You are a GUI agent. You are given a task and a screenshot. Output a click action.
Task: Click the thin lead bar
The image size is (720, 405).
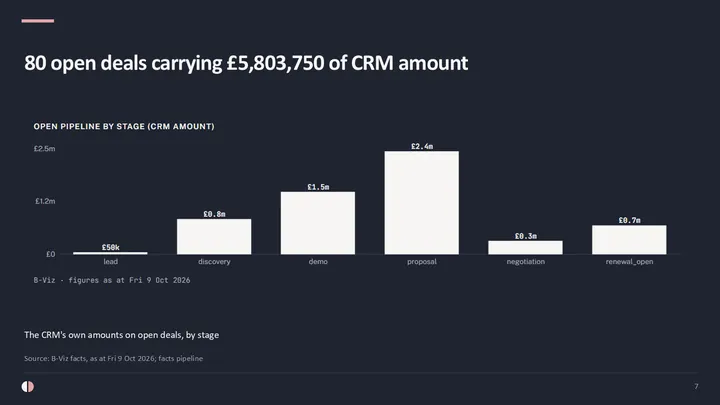[x=110, y=253]
